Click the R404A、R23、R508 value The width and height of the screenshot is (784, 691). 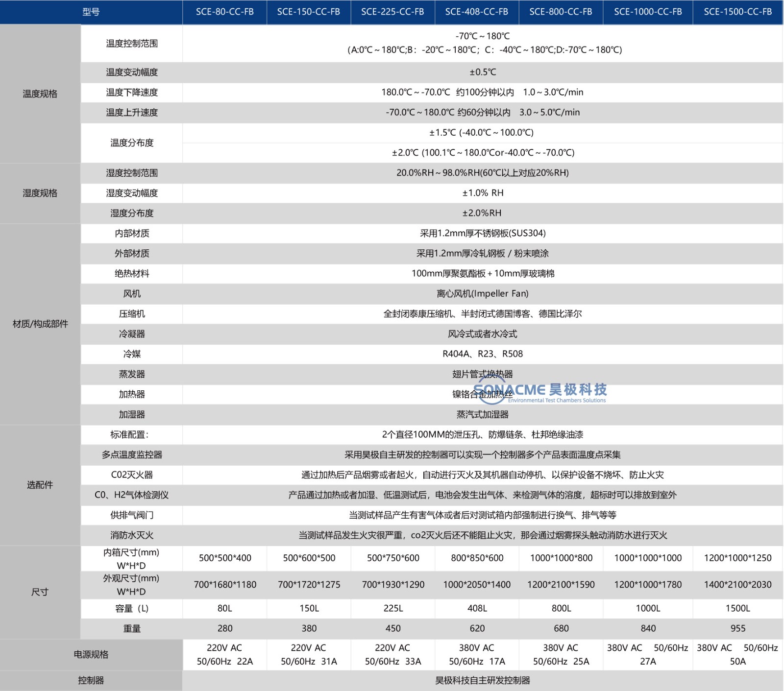[483, 354]
